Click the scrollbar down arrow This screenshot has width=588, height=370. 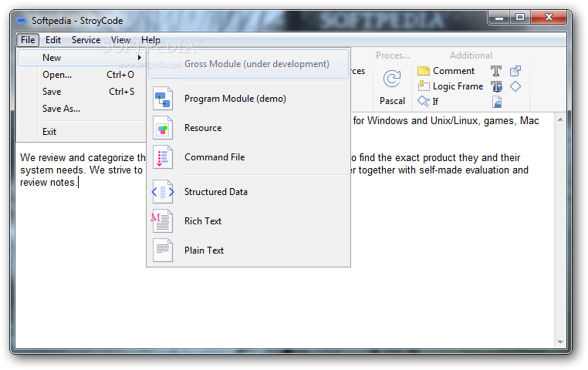(x=560, y=342)
